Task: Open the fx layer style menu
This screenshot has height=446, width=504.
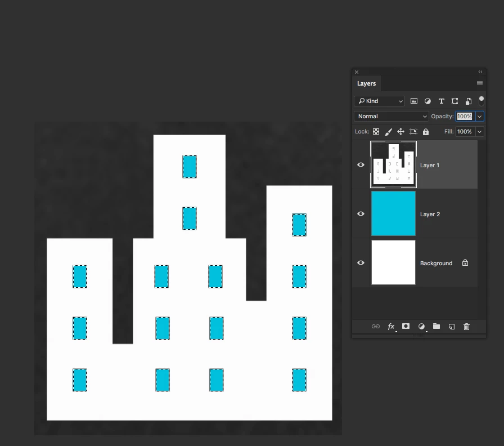Action: [391, 327]
